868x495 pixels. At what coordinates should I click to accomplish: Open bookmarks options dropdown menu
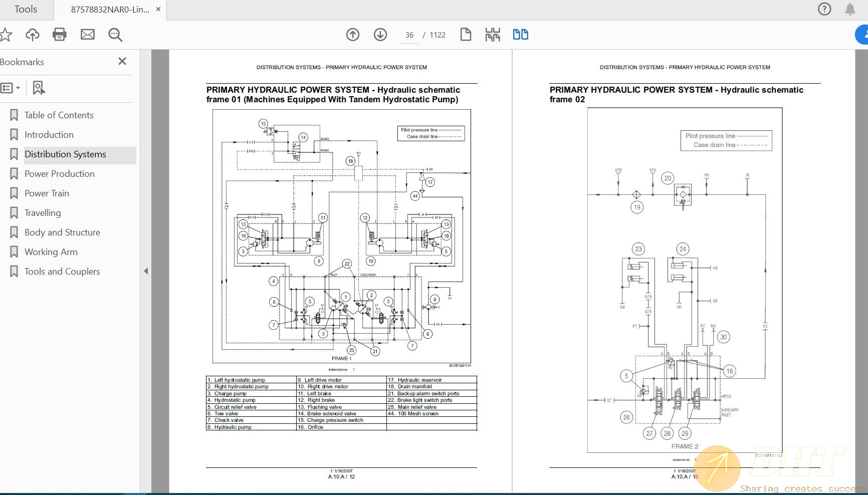[x=11, y=88]
